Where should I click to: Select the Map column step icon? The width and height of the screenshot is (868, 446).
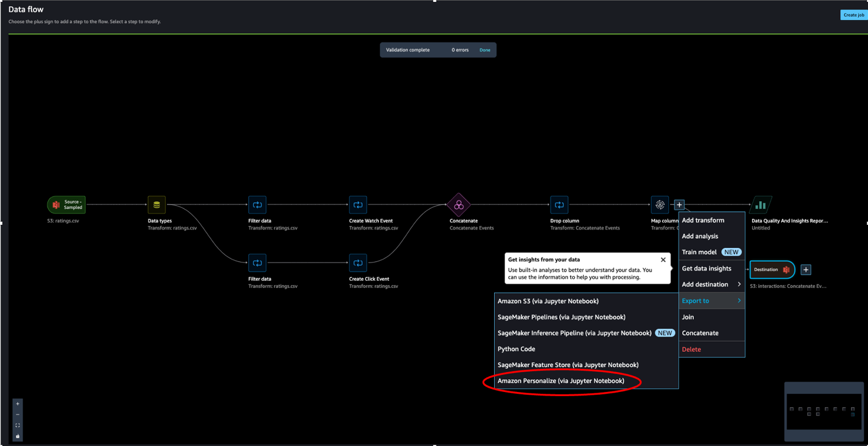(660, 205)
